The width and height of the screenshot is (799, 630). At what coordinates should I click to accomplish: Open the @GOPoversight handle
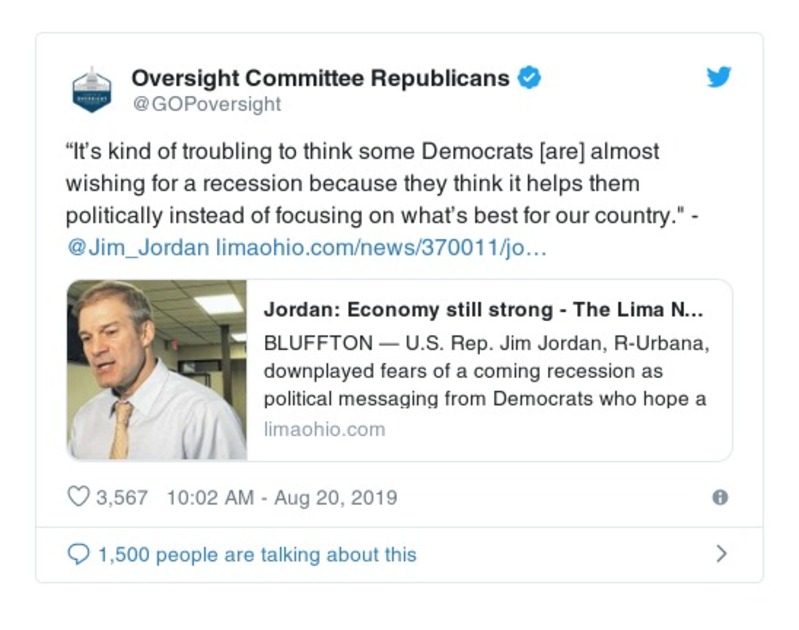pyautogui.click(x=206, y=104)
